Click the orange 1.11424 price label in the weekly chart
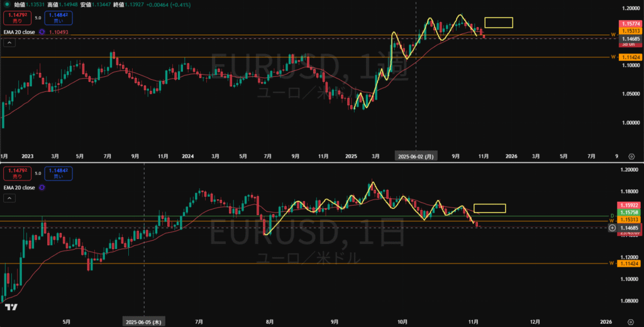This screenshot has height=327, width=644. point(630,57)
